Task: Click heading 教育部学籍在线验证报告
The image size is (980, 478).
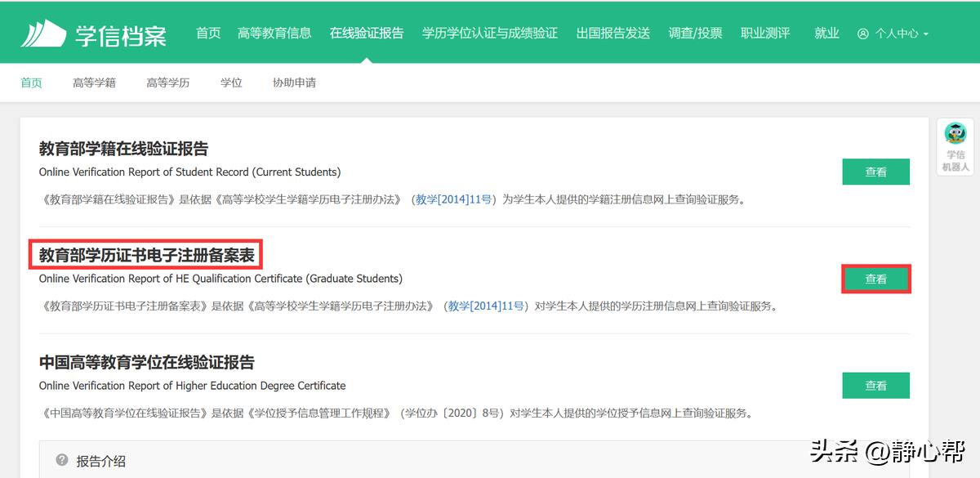Action: pos(123,149)
